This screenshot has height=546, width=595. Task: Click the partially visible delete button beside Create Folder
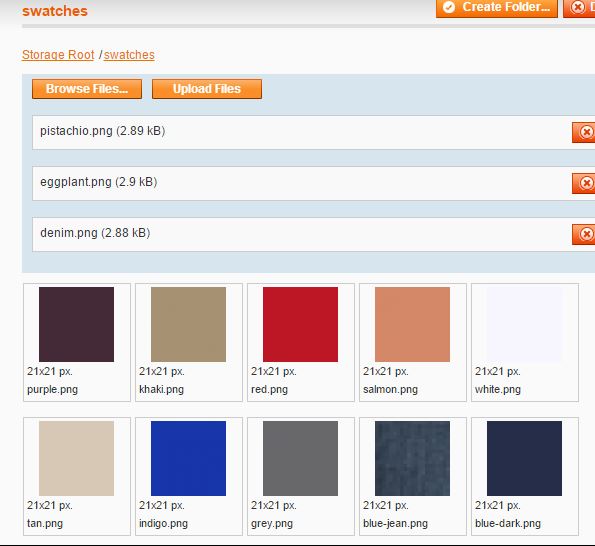579,8
